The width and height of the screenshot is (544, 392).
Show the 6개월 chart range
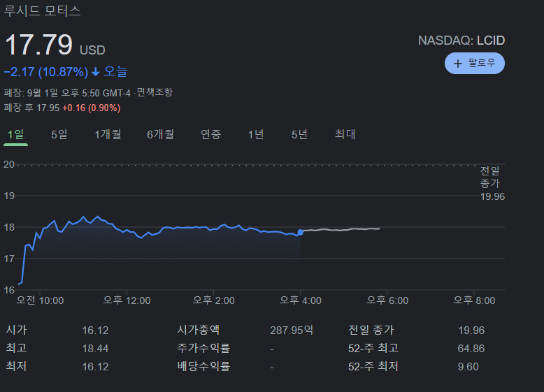pyautogui.click(x=160, y=134)
